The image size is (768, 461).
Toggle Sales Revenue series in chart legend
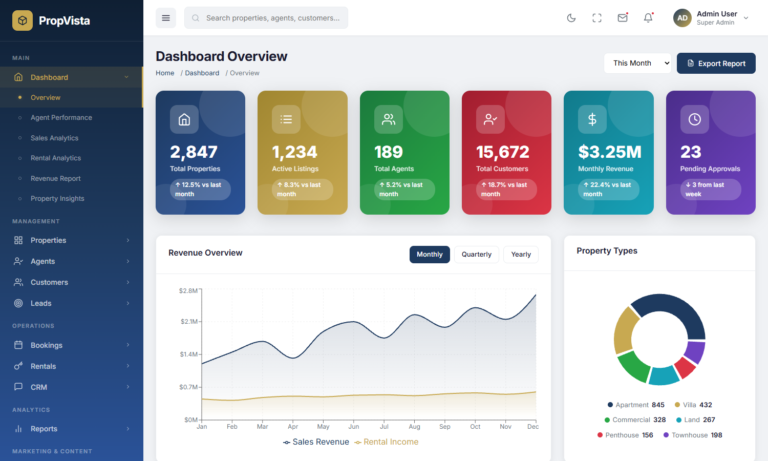[316, 441]
